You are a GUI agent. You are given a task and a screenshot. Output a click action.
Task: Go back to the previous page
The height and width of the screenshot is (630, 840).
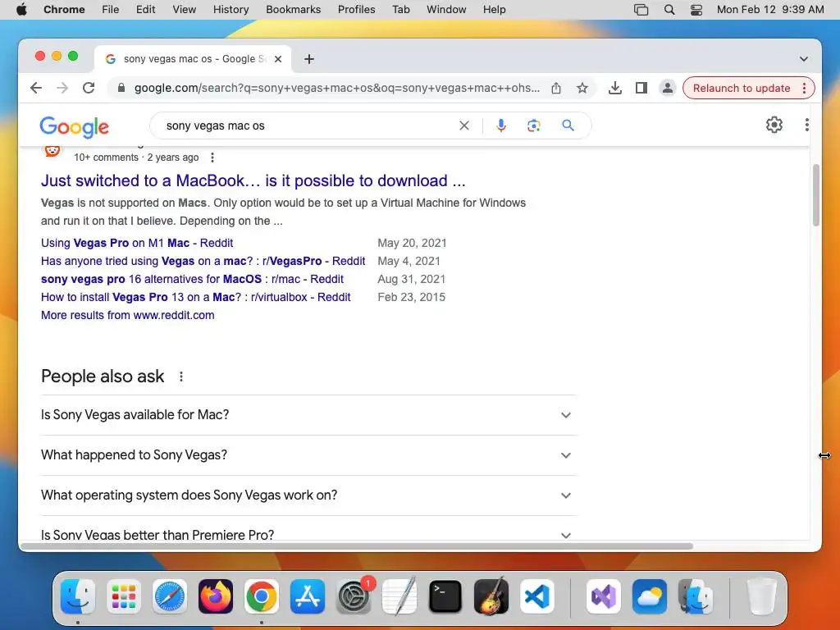tap(36, 88)
